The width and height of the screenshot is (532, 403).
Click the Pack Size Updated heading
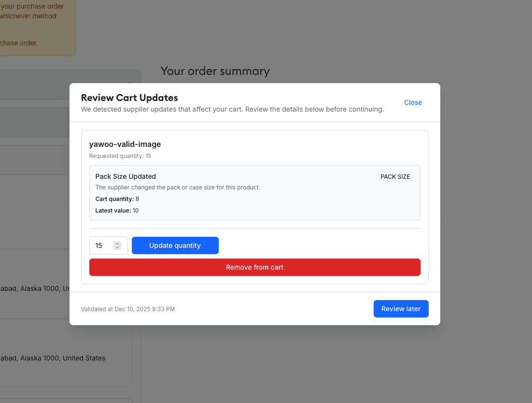(126, 176)
